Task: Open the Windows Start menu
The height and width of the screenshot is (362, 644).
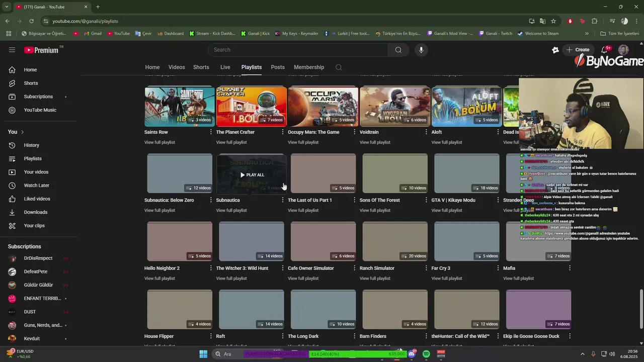Action: (203, 354)
